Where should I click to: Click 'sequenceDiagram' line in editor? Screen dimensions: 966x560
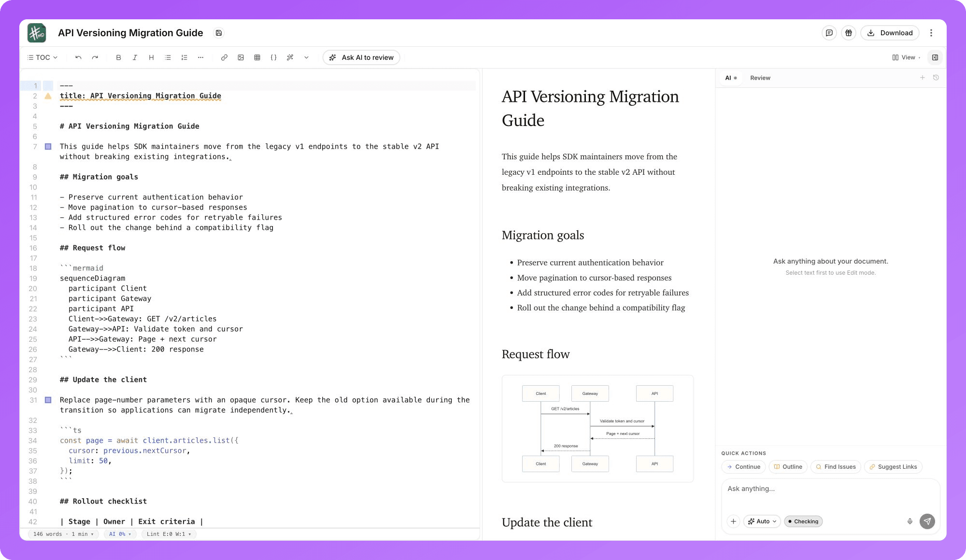click(x=93, y=279)
